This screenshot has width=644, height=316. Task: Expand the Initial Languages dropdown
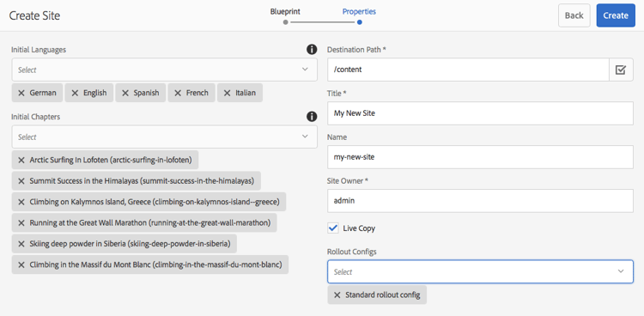click(164, 70)
